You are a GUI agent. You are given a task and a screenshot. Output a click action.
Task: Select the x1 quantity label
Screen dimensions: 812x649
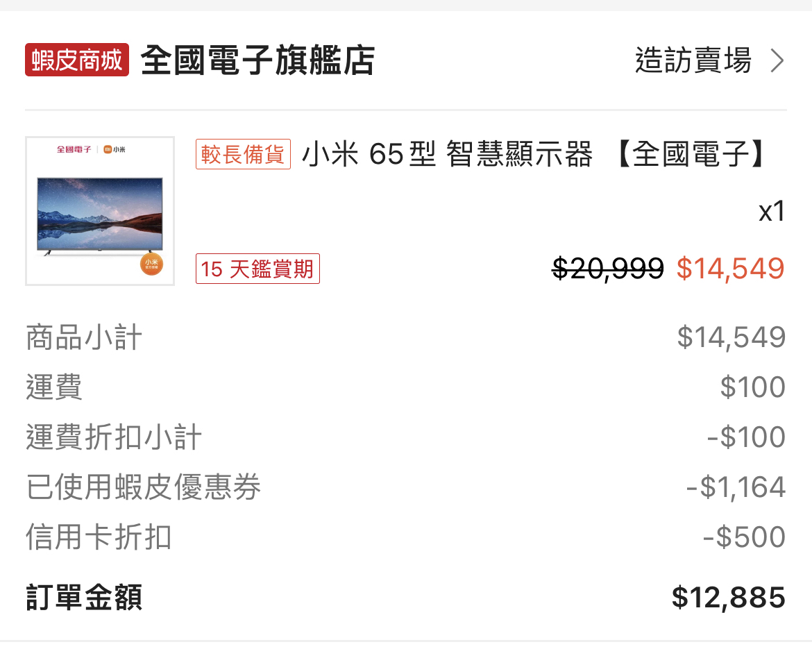(772, 211)
